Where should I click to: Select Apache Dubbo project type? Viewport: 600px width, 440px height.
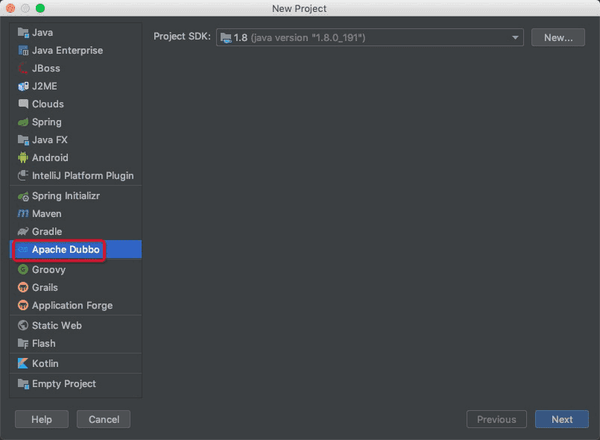coord(66,250)
